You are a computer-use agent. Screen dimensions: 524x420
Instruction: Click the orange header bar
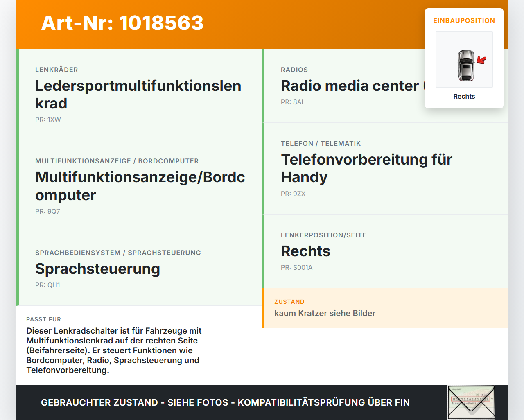(262, 25)
